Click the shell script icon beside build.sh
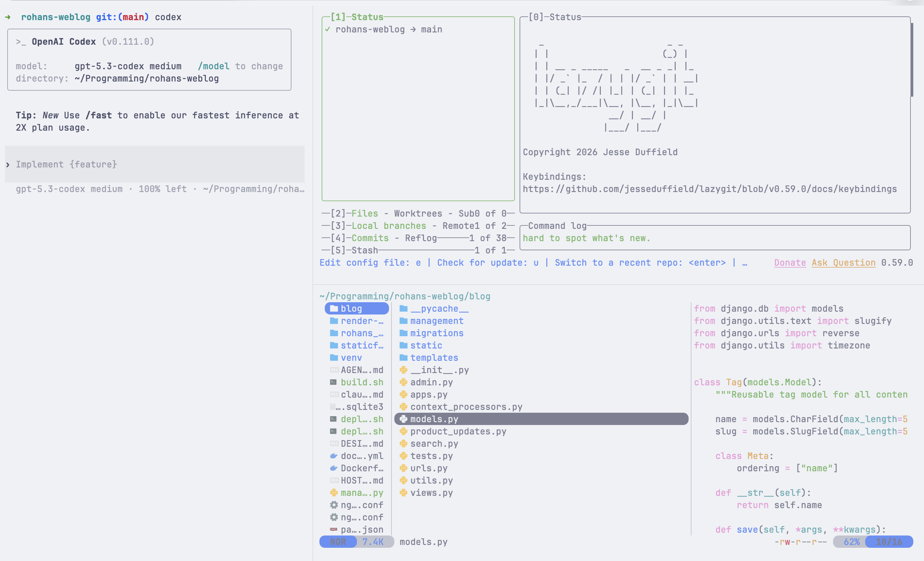 click(x=333, y=382)
